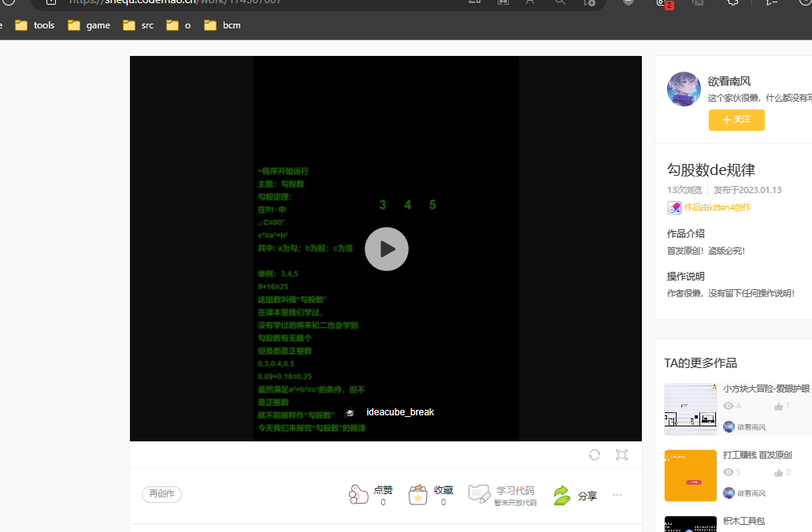
Task: Open 欲看南风 name under 打工赚钱
Action: tap(751, 493)
